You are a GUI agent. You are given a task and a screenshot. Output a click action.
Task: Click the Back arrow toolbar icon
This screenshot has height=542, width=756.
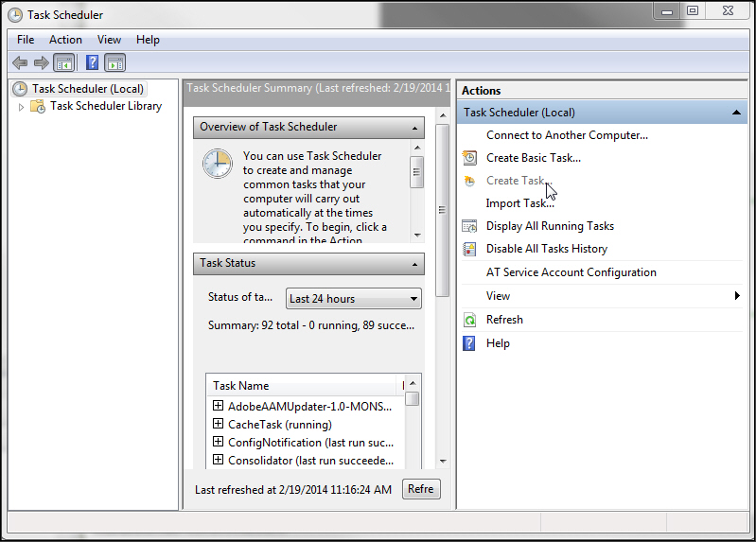[x=20, y=63]
